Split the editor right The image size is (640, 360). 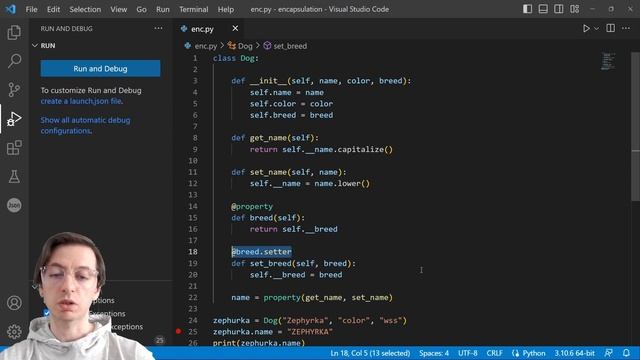(611, 28)
